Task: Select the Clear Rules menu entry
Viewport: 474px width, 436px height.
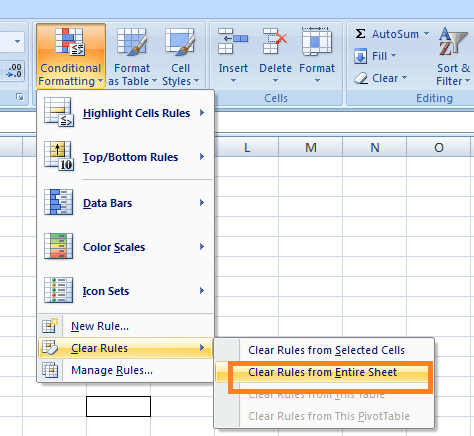Action: point(125,348)
